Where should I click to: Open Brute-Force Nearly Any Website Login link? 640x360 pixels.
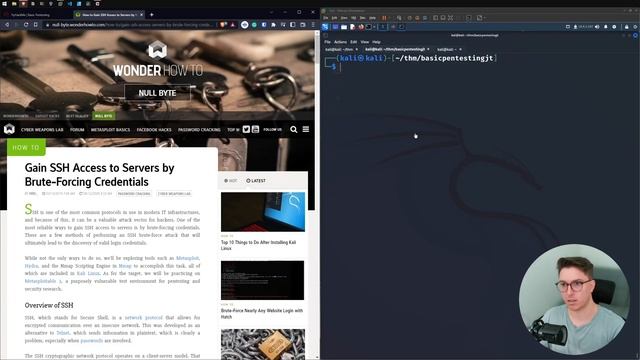click(262, 313)
